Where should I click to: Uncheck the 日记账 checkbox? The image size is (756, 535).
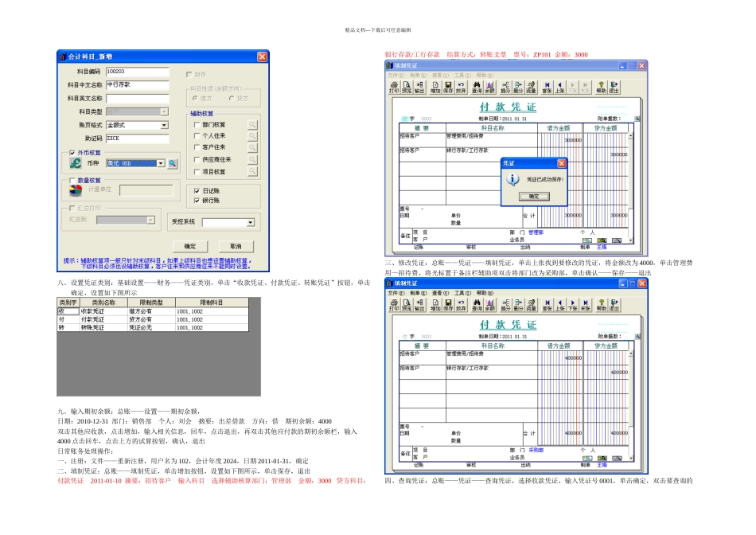[x=197, y=191]
